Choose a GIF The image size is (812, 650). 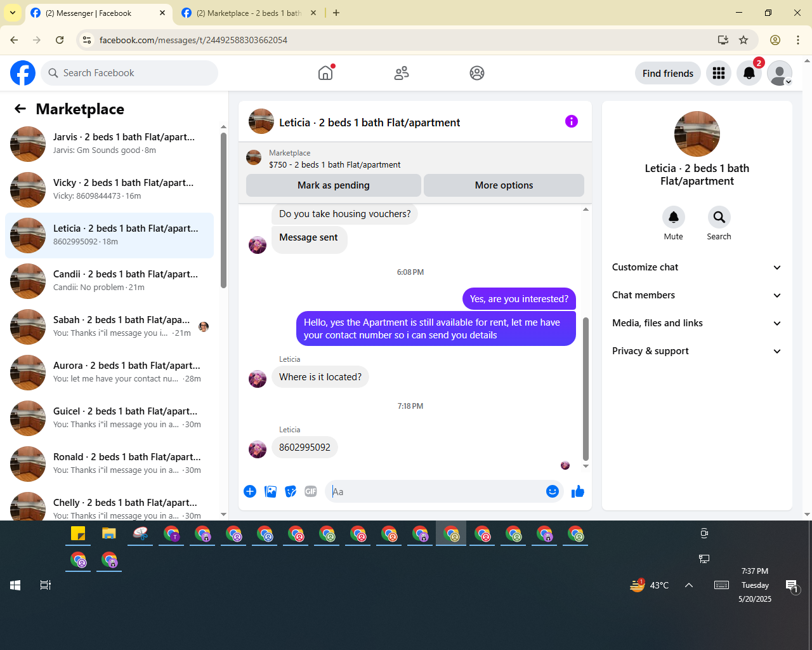click(311, 491)
